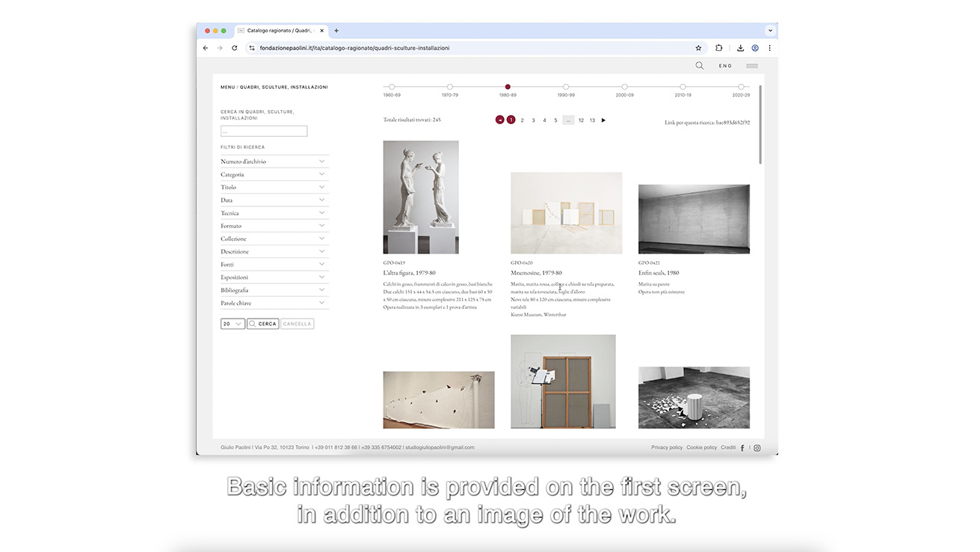Select the 1980-89 timeline decade marker

click(x=508, y=87)
